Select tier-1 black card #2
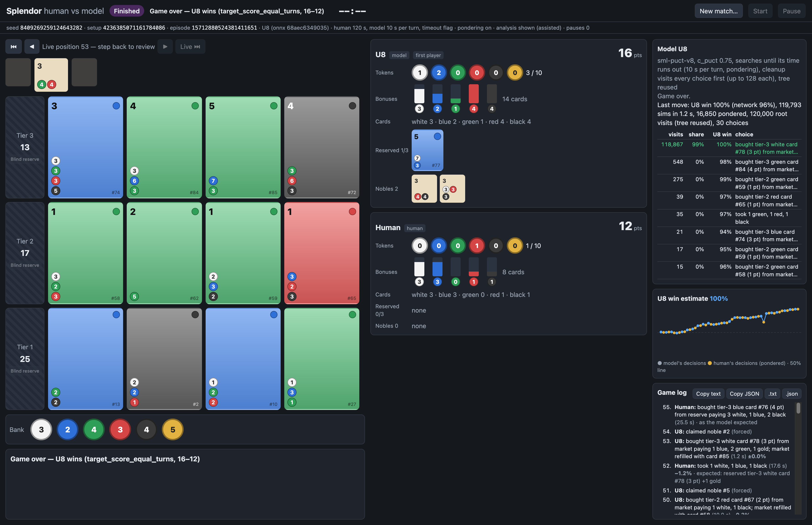Screen dimensions: 812x525 tap(164, 359)
